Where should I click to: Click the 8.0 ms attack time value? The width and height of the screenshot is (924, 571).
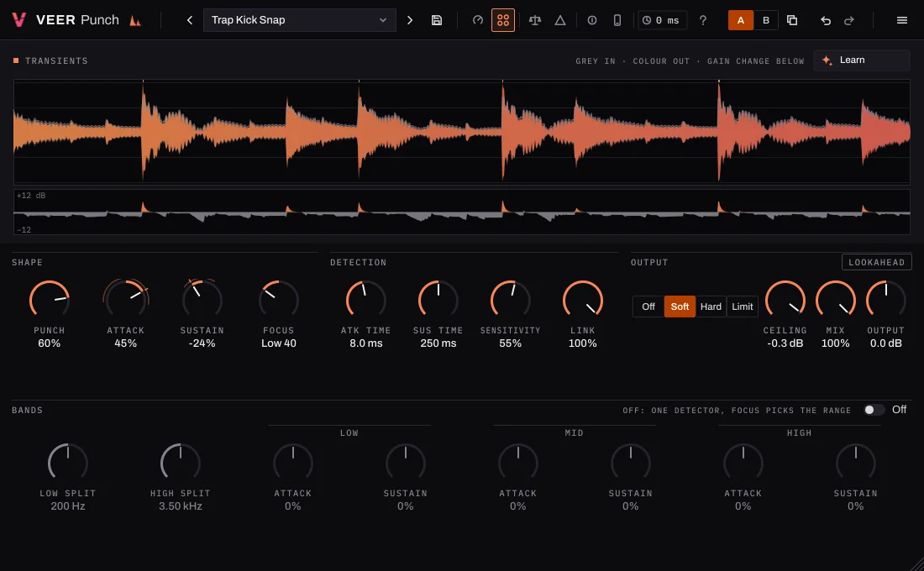click(x=366, y=343)
